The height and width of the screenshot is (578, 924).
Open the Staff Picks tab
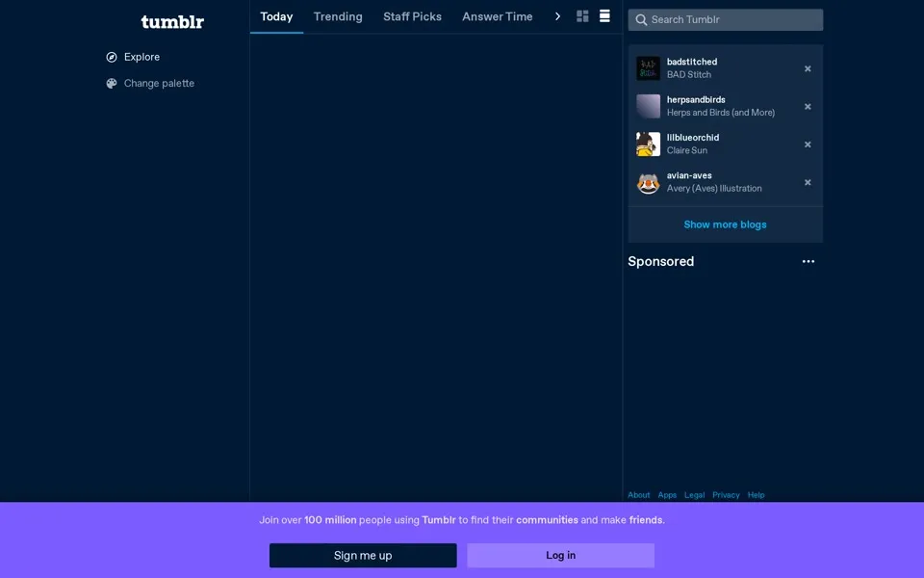coord(412,16)
